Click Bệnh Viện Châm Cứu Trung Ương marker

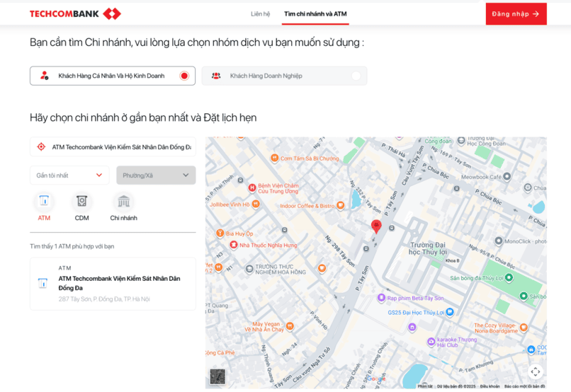coord(252,188)
